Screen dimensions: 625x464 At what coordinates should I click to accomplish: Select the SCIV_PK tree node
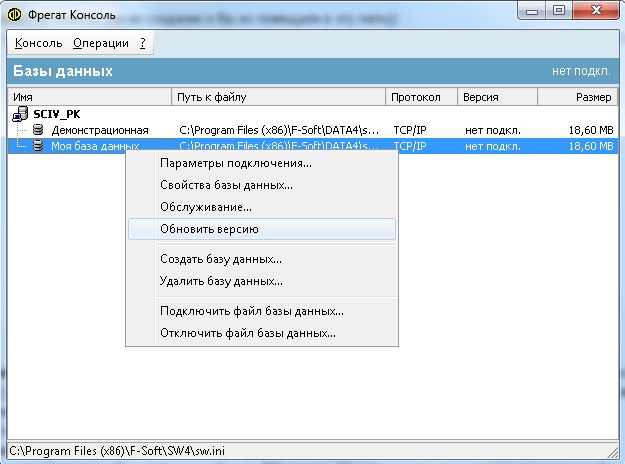point(57,114)
